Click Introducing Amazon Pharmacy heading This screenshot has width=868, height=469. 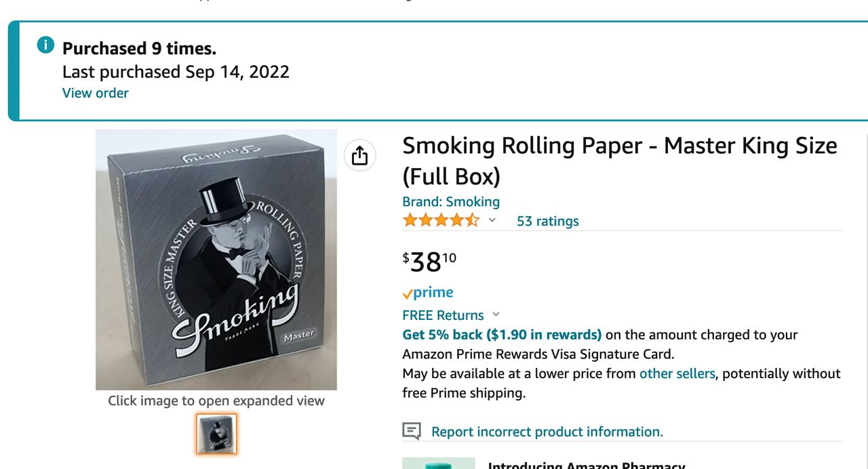(587, 466)
